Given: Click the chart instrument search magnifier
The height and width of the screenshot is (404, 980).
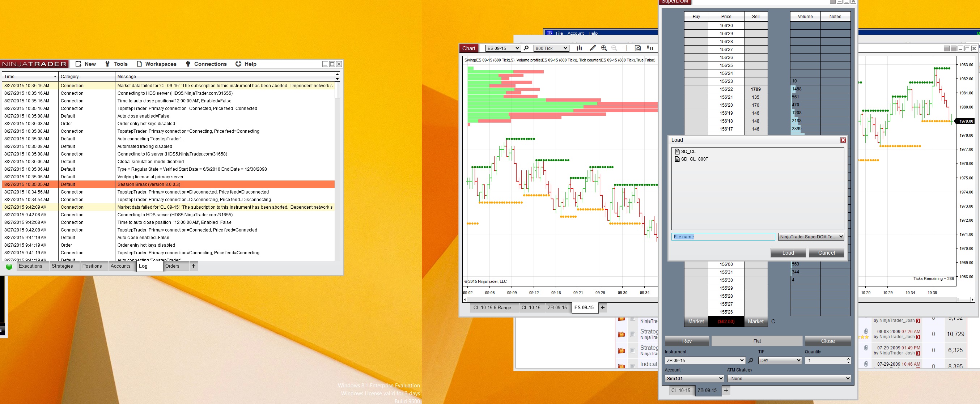Looking at the screenshot, I should (526, 48).
